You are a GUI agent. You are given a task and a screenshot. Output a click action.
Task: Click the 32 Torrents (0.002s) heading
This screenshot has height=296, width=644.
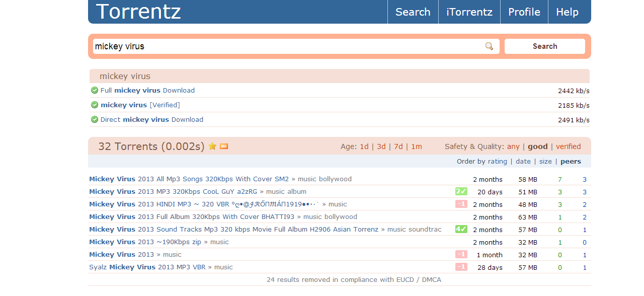click(151, 146)
